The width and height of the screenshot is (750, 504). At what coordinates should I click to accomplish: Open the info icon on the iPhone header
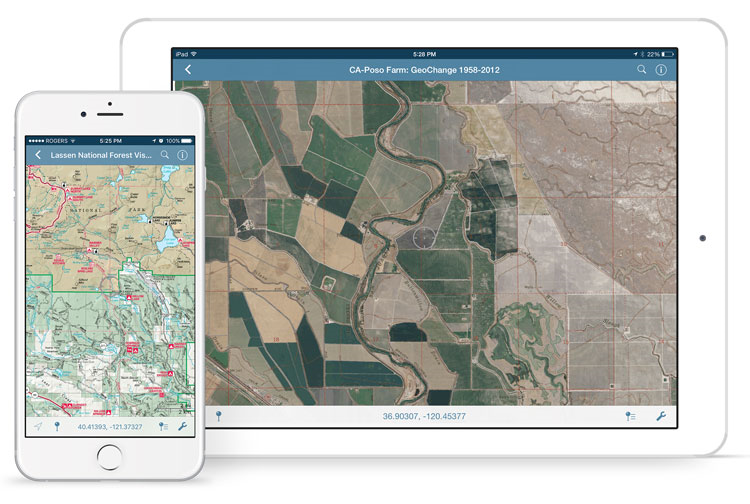tap(182, 156)
